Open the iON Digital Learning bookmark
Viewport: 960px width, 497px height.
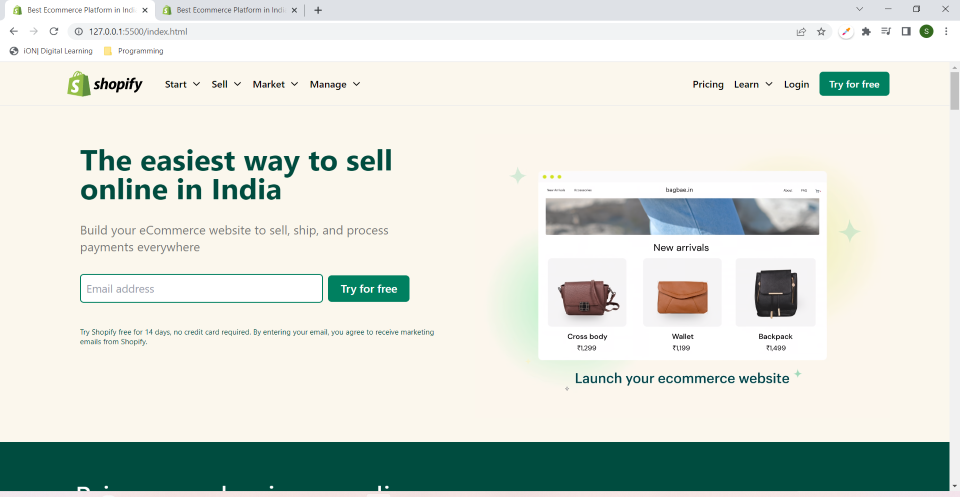tap(51, 51)
